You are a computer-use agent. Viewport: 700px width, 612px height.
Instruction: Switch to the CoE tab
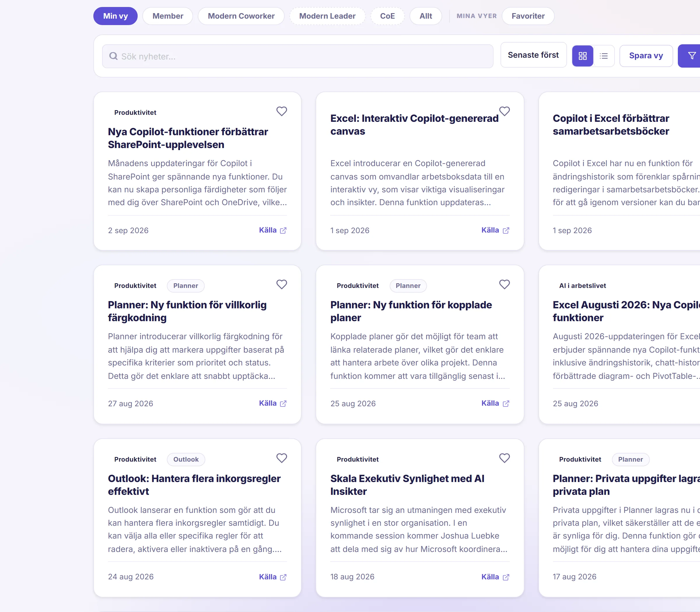[x=387, y=16]
